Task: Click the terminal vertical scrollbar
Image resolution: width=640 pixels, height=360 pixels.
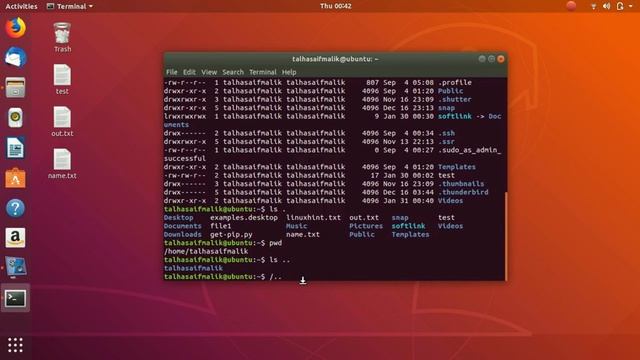Action: click(x=506, y=236)
